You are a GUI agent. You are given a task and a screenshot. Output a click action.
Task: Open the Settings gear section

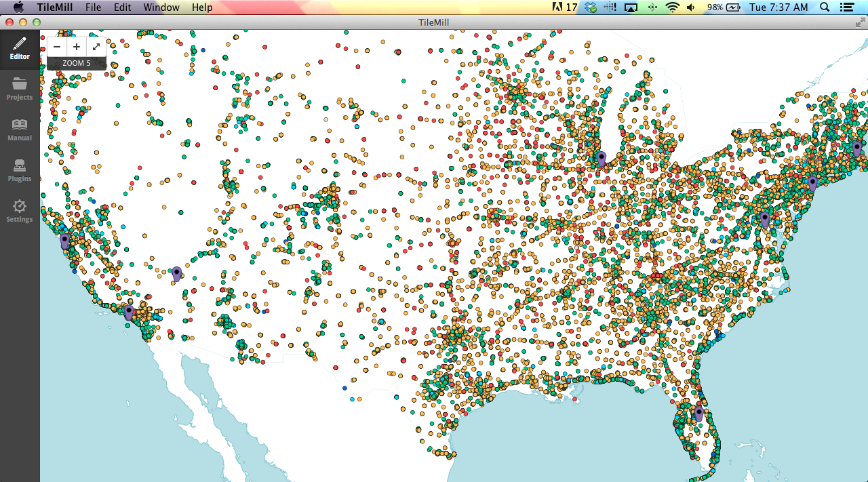pos(20,211)
